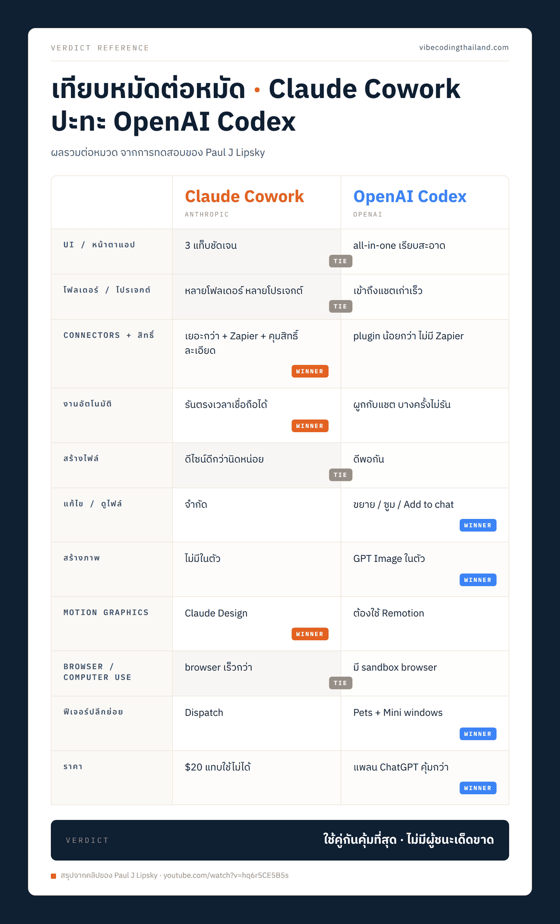
Task: Click the 'แก้ไข / ดูไฟล์' row label
Action: click(x=93, y=504)
